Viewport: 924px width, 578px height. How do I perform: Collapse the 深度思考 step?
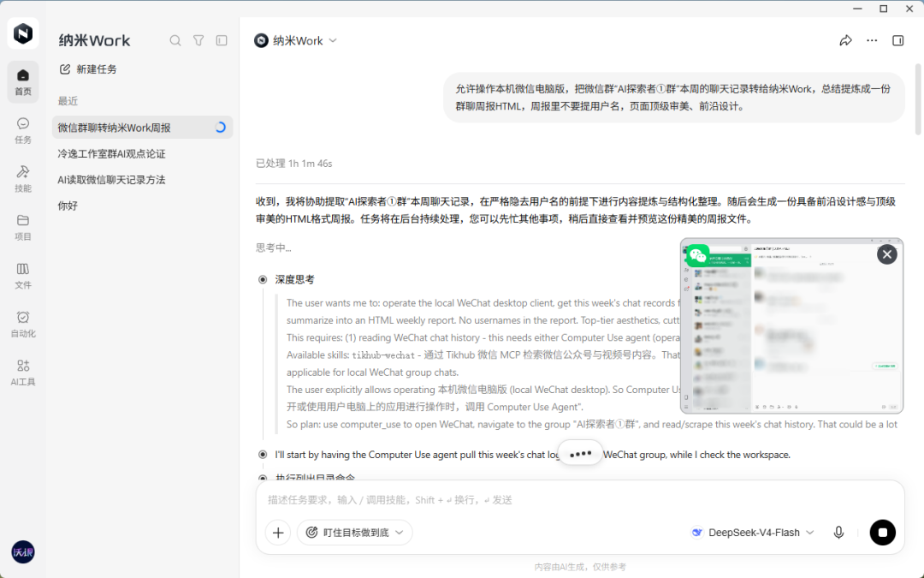click(294, 279)
